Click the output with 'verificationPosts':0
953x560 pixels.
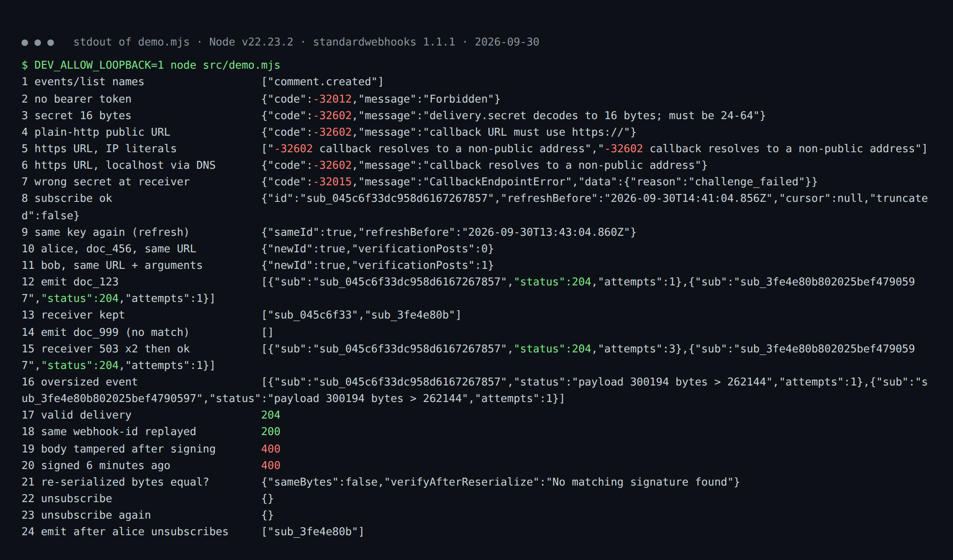point(378,249)
